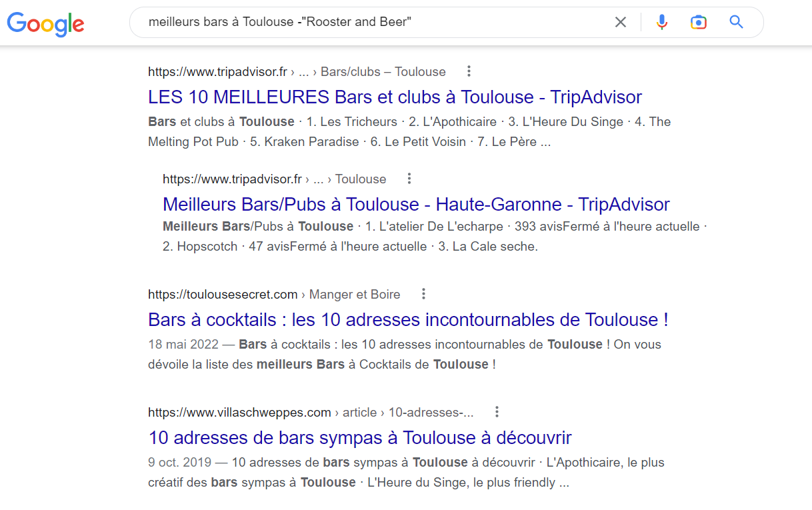Click the tripadvisor.fr URL of the first result
Viewport: 812px width, 510px height.
pyautogui.click(x=216, y=71)
